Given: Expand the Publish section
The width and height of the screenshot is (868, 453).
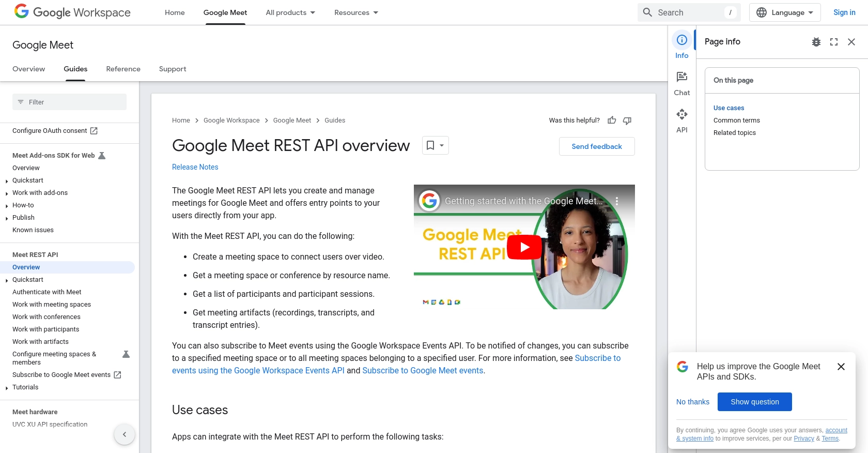Looking at the screenshot, I should tap(7, 218).
